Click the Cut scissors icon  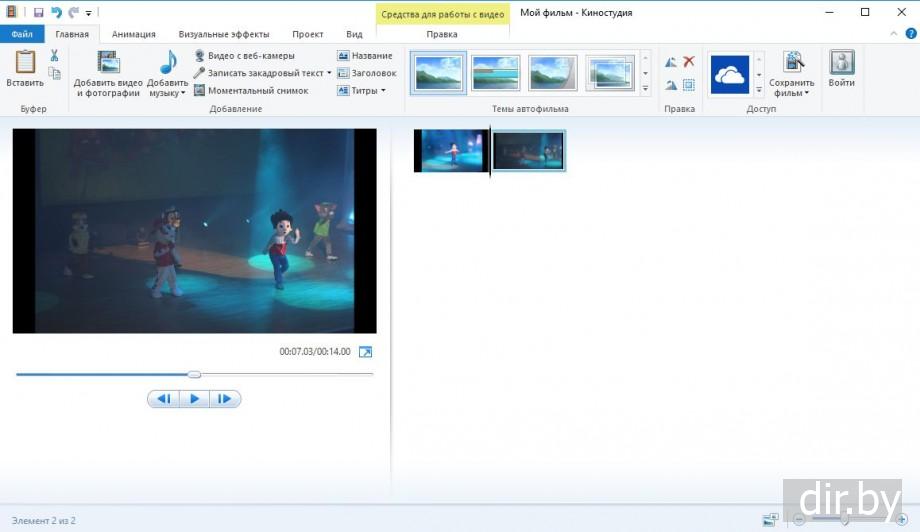pos(54,56)
